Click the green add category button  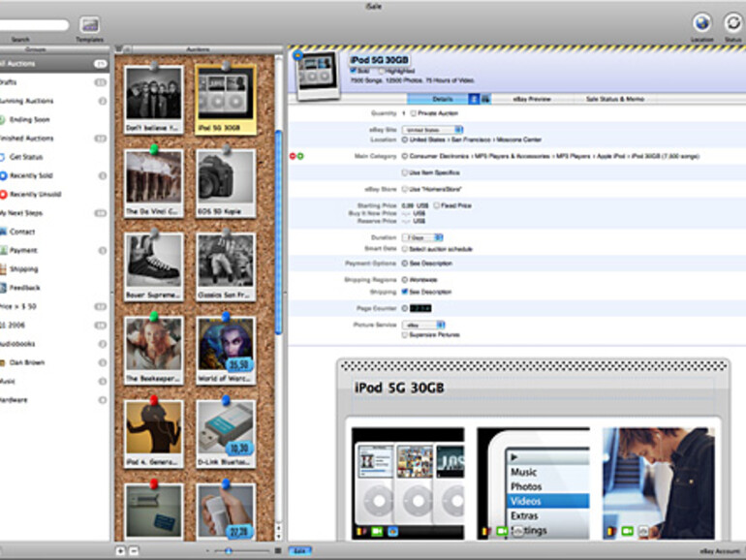[x=300, y=156]
